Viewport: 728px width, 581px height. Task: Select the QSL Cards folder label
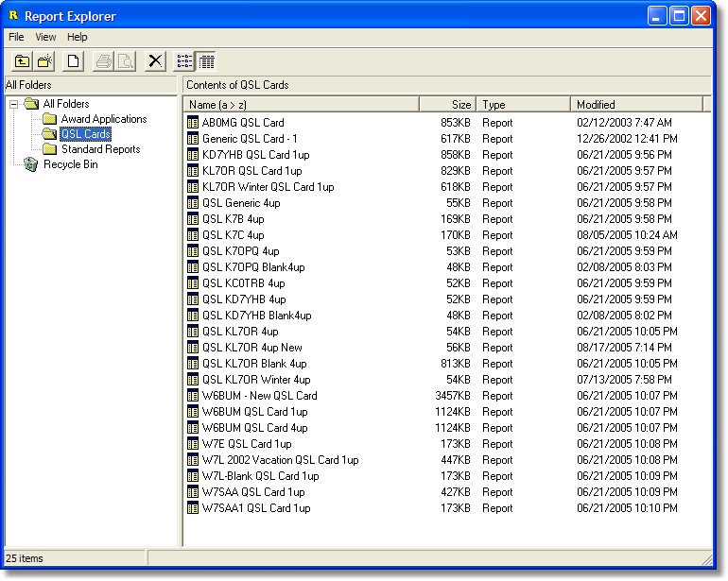click(x=85, y=134)
